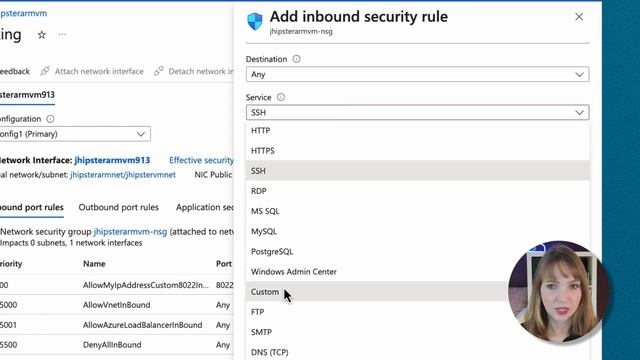Click the 8022 port cell

(x=224, y=285)
